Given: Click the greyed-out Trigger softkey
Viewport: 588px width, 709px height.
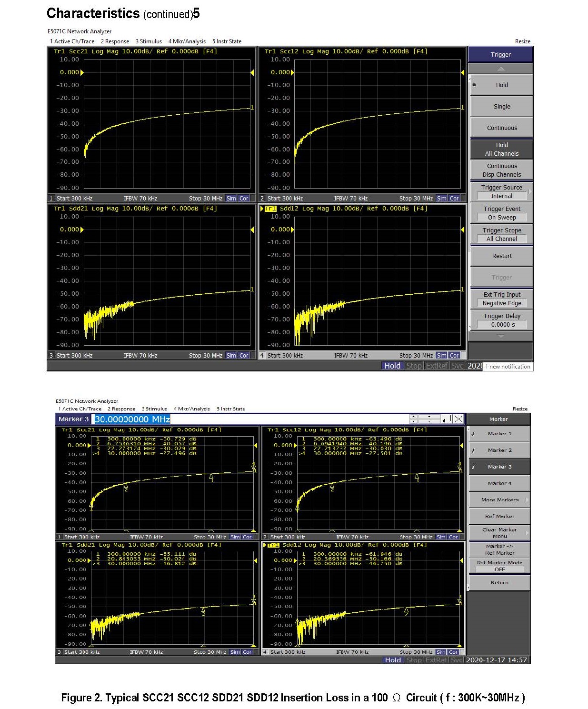Looking at the screenshot, I should pos(501,278).
